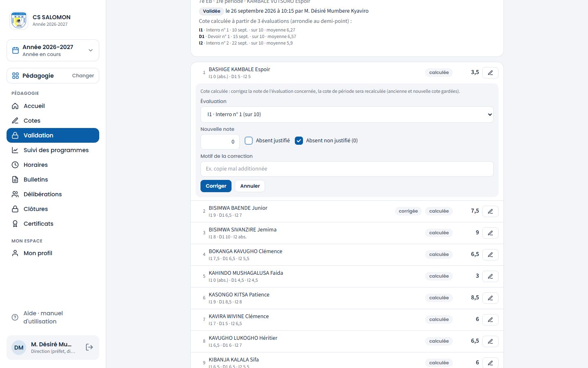Image resolution: width=588 pixels, height=368 pixels.
Task: Uncheck Absent non justifié (0)
Action: pos(299,141)
